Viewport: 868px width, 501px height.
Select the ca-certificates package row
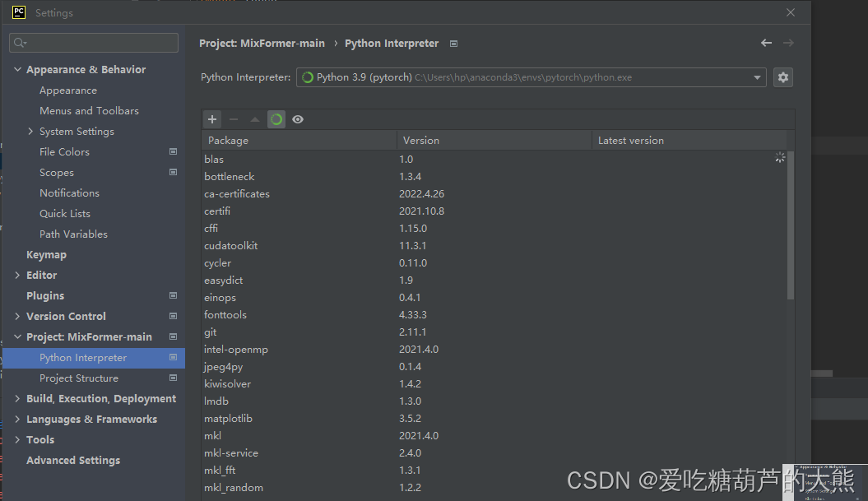click(494, 194)
